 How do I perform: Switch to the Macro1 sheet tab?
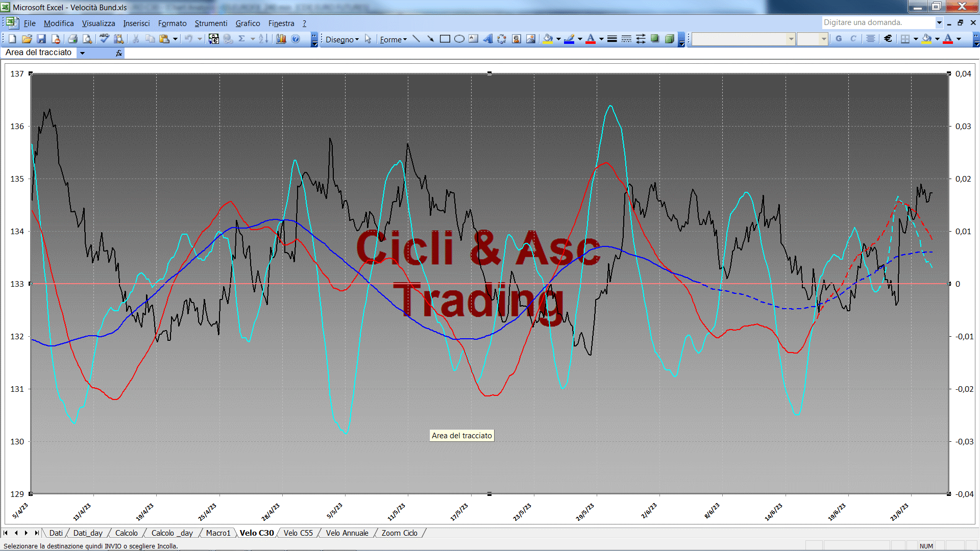coord(218,533)
